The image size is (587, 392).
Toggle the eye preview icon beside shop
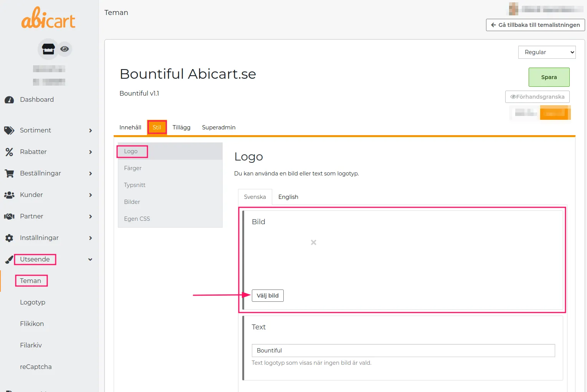(64, 49)
